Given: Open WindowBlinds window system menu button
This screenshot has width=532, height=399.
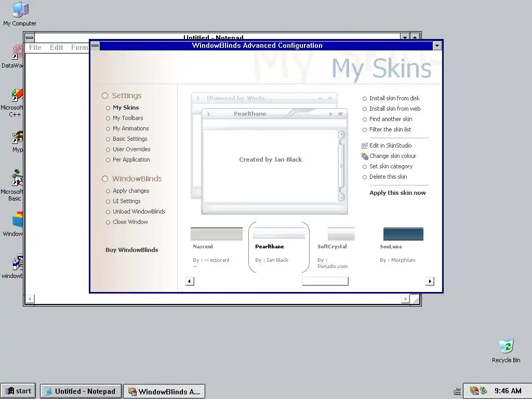Looking at the screenshot, I should pos(95,46).
